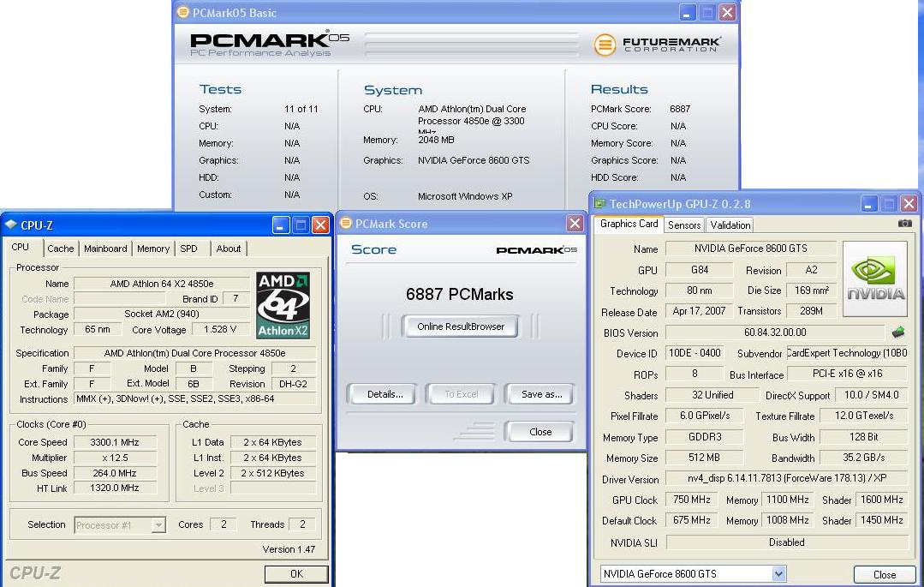Viewport: 924px width, 587px height.
Task: Click the CPU-Z title bar icon
Action: coord(10,225)
